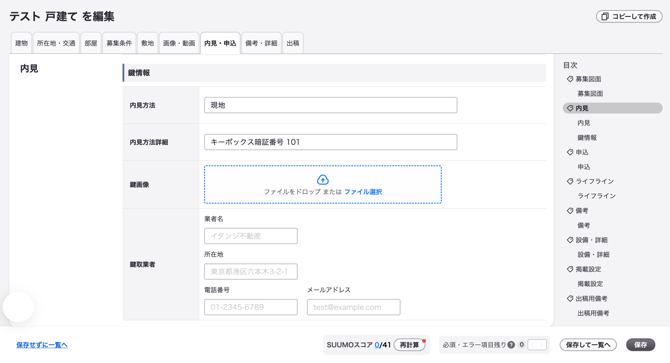Switch to the 出稿 tab

(293, 43)
